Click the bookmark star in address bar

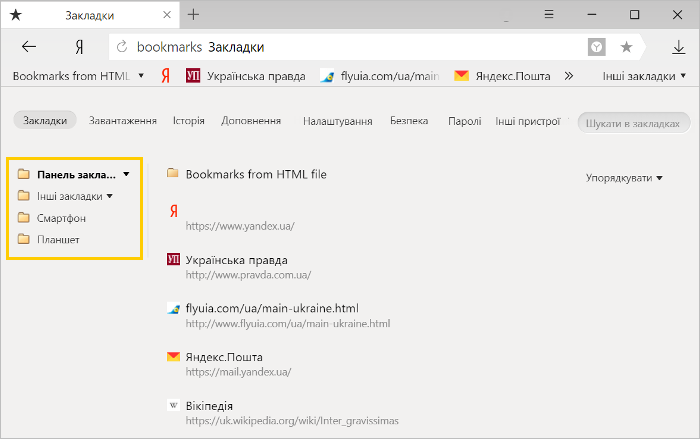tap(626, 46)
